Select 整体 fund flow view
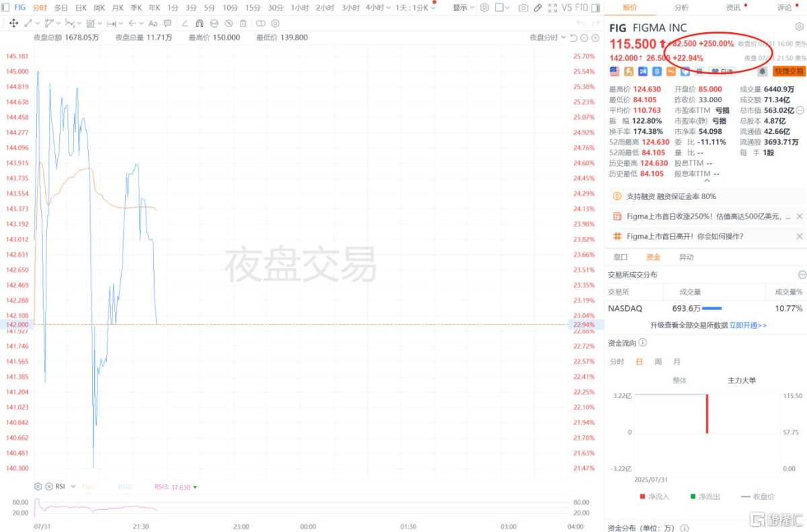 pos(680,380)
